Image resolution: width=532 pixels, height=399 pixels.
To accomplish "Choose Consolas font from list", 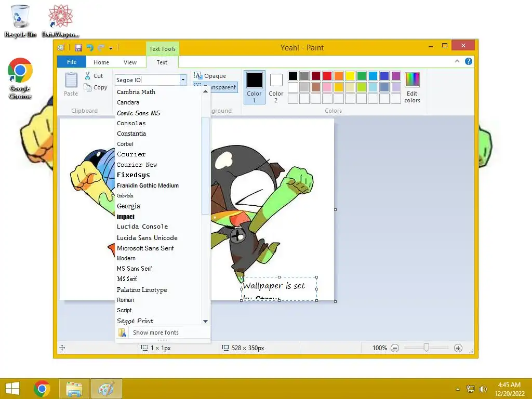I will point(158,123).
